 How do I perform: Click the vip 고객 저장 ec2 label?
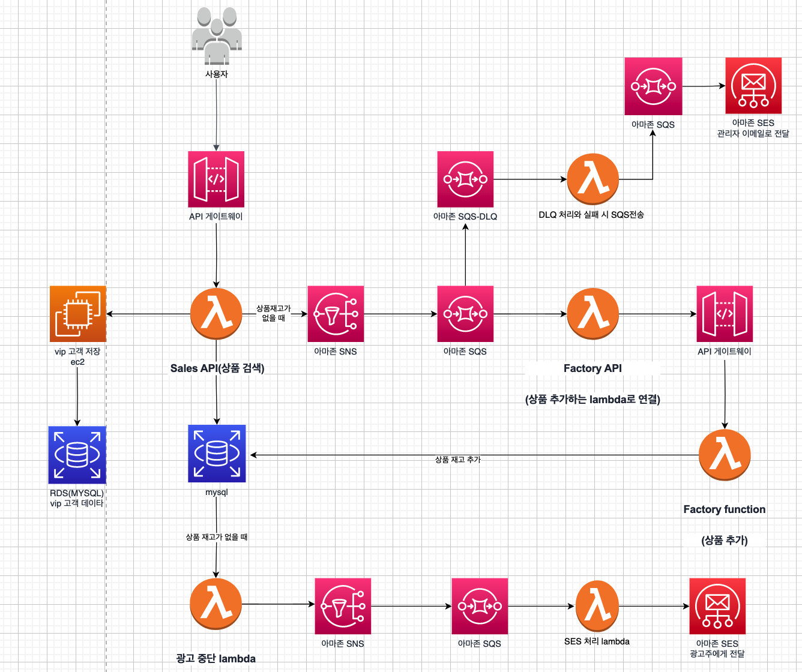77,356
